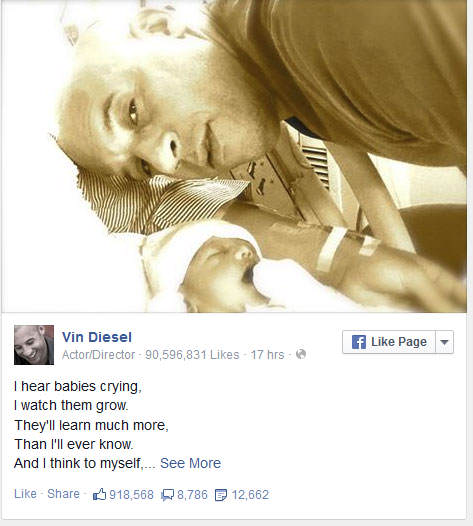Image resolution: width=473 pixels, height=526 pixels.
Task: Click the post line 'I hear babies crying'
Action: pos(78,386)
